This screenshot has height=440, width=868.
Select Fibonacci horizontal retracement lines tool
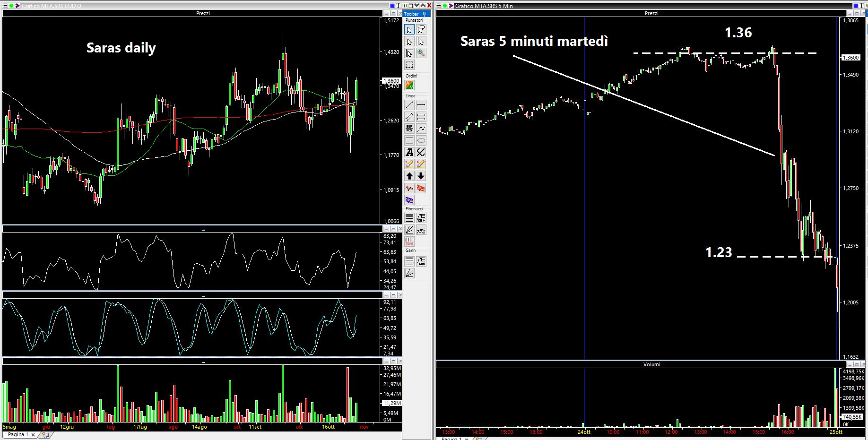(x=409, y=218)
